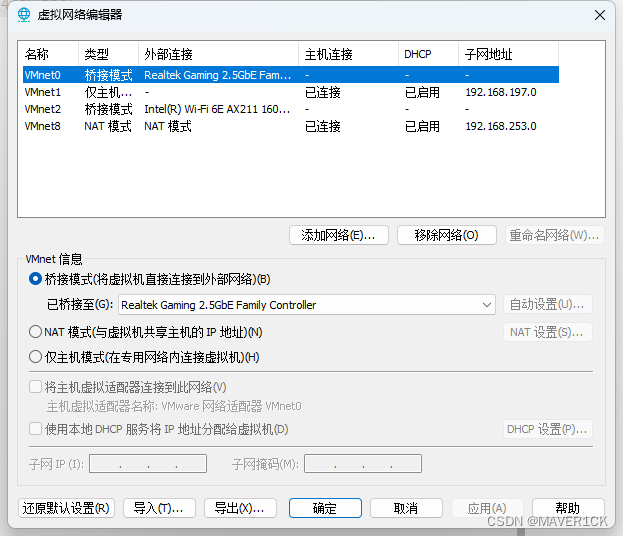Click the 子网地址 column header
The width and height of the screenshot is (623, 536).
pos(509,54)
